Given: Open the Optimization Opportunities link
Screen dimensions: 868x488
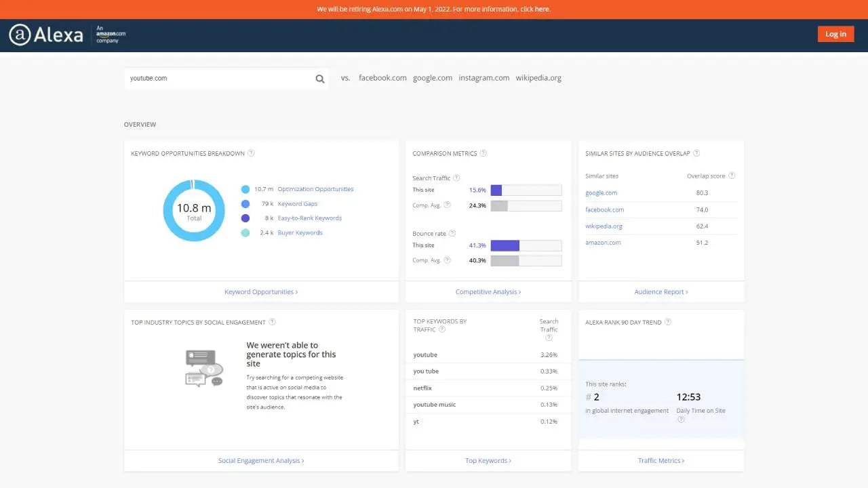Looking at the screenshot, I should click(315, 189).
